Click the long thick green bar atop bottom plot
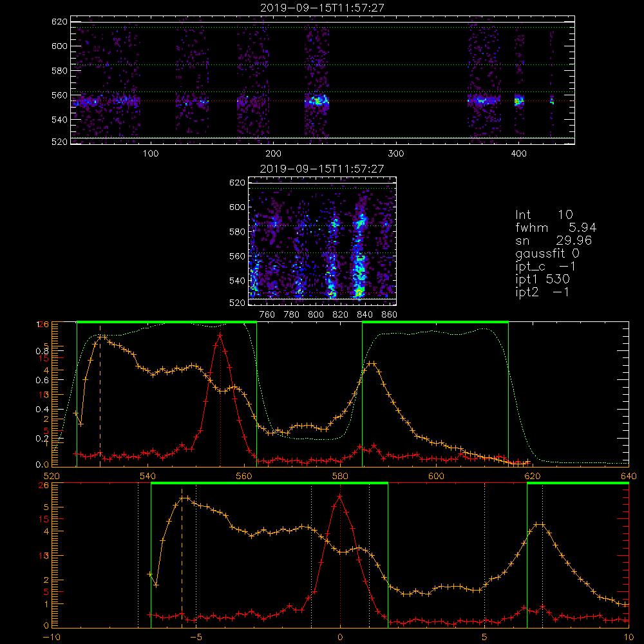644x644 pixels. 269,484
